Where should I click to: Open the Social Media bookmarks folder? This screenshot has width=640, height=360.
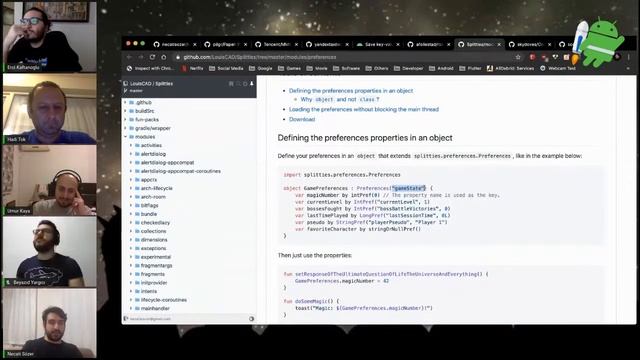coord(226,69)
